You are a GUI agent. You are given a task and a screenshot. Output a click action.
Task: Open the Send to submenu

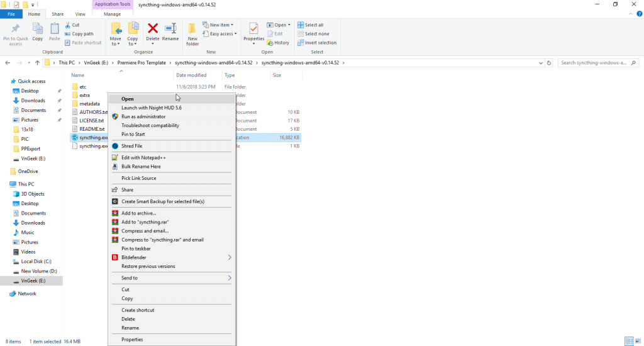(172, 278)
